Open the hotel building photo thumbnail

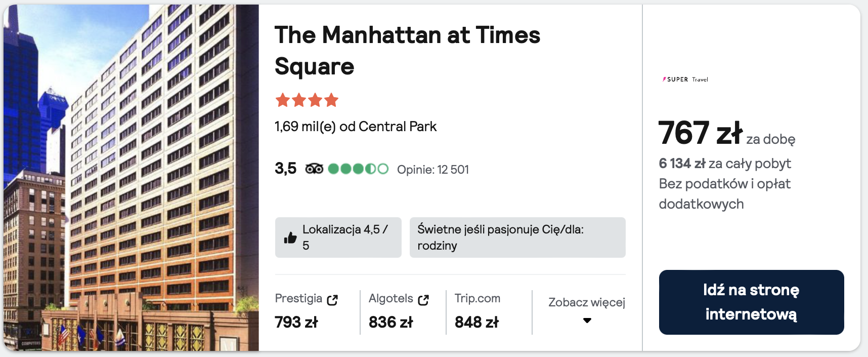(x=131, y=177)
